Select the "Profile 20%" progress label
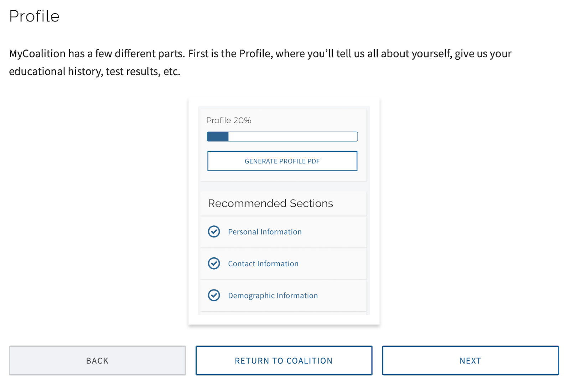 (x=229, y=120)
